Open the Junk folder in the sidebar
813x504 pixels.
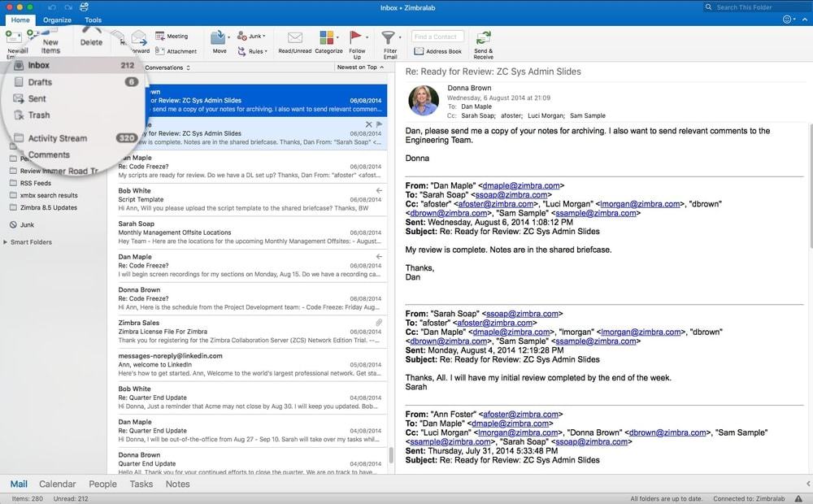[22, 224]
